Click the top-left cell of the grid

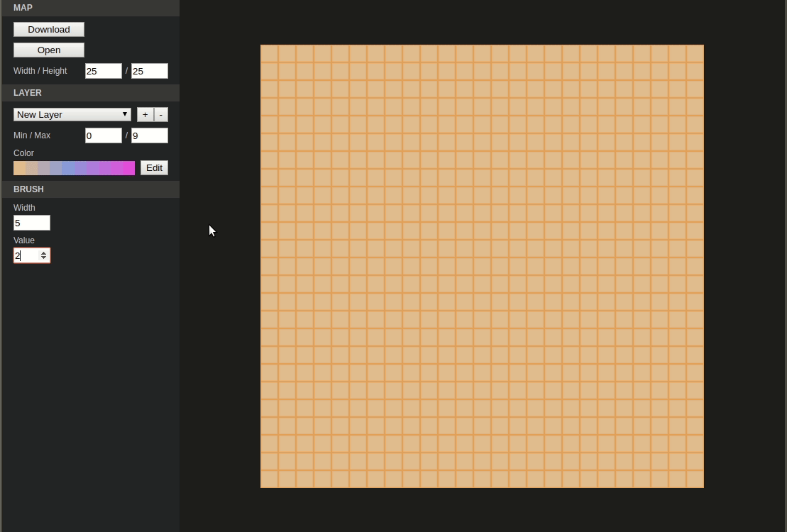pos(269,54)
